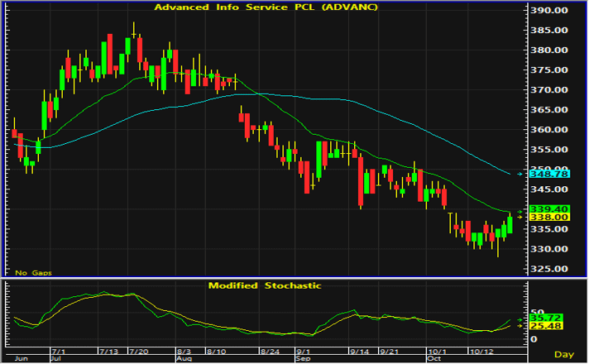Click the 35.72 green stochastic value label

point(546,318)
